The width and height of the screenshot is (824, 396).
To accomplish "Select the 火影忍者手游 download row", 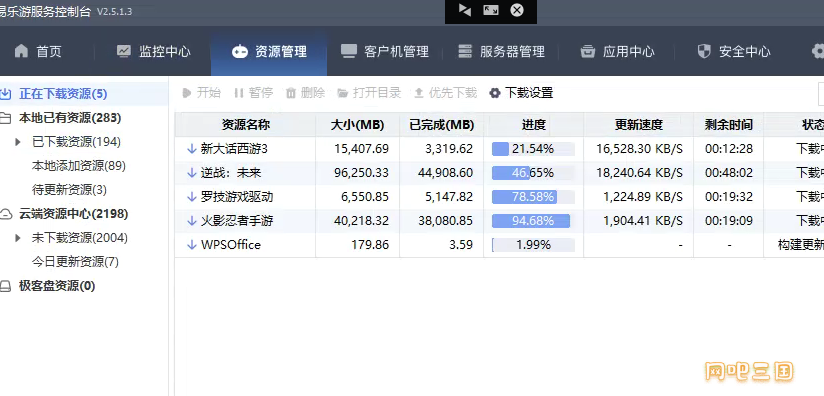I will (499, 221).
